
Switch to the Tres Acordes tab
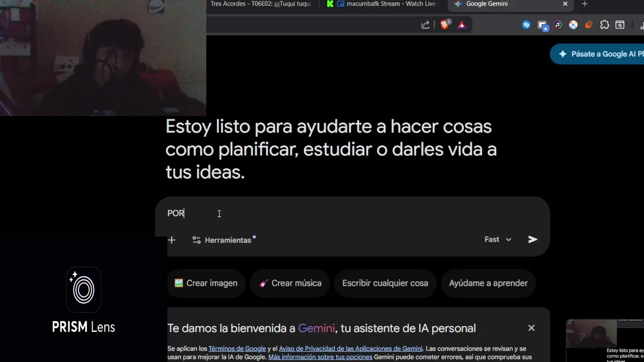261,4
